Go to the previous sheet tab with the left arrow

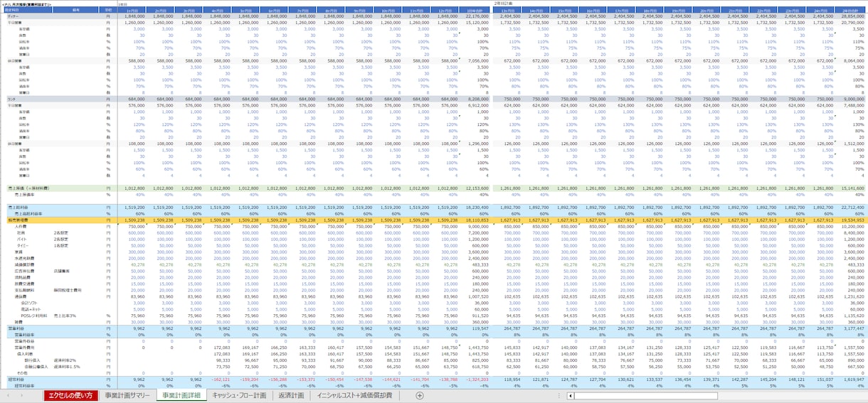click(x=9, y=395)
